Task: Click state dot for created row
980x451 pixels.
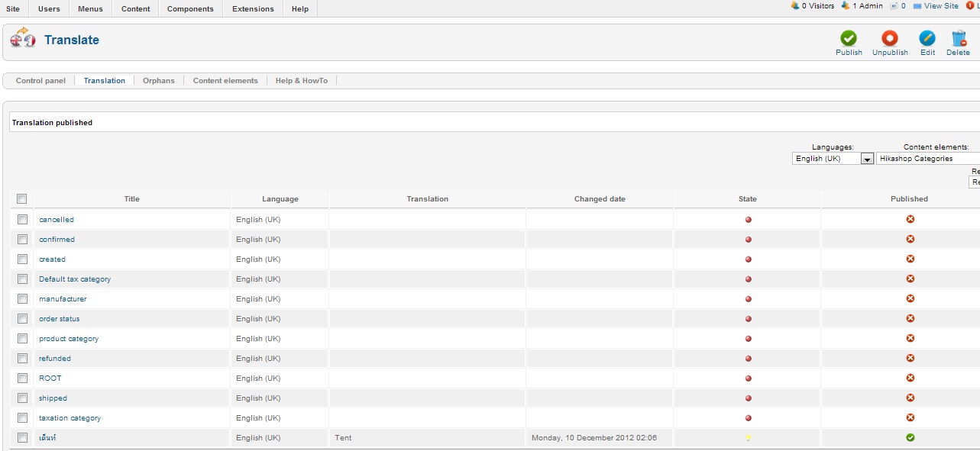Action: tap(748, 259)
